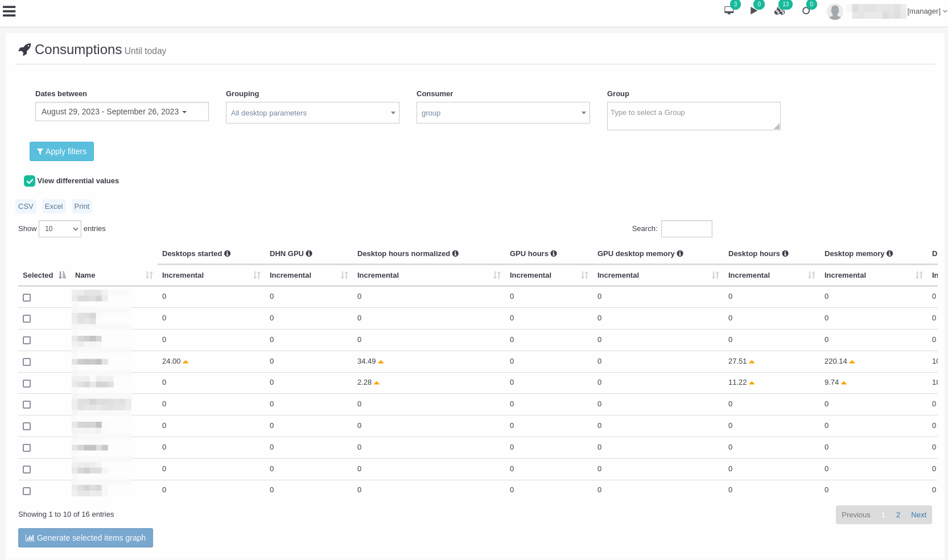Click the info icon next to GPU hours
The image size is (948, 560).
(x=554, y=254)
